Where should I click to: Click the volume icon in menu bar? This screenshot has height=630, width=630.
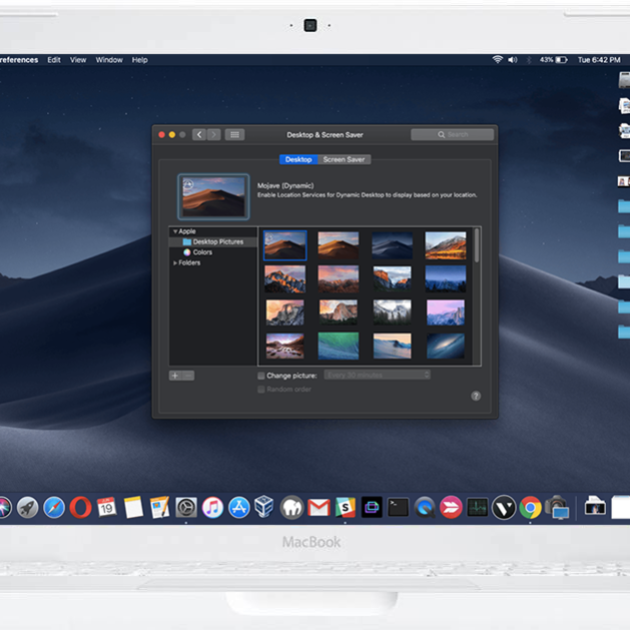click(512, 60)
